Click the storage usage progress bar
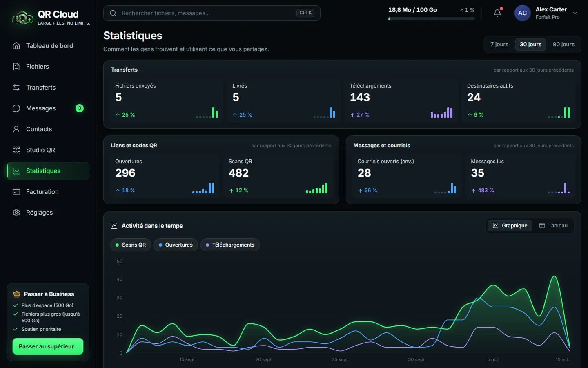 pos(431,19)
